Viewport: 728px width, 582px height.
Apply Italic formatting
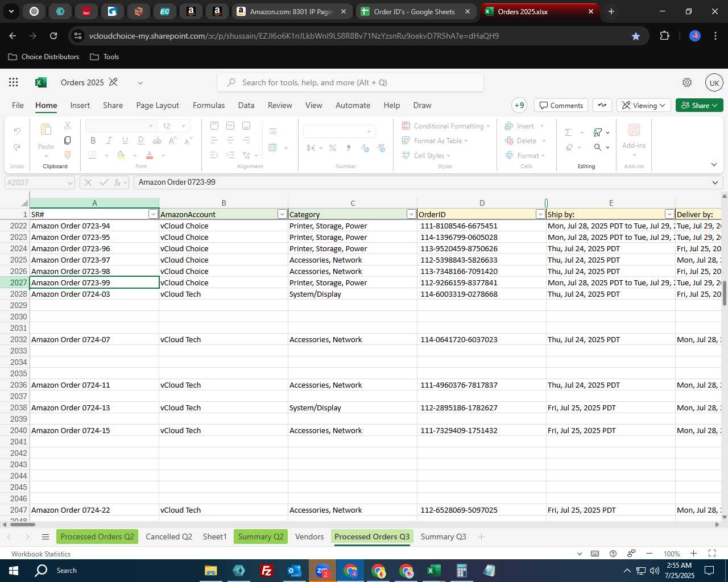109,140
